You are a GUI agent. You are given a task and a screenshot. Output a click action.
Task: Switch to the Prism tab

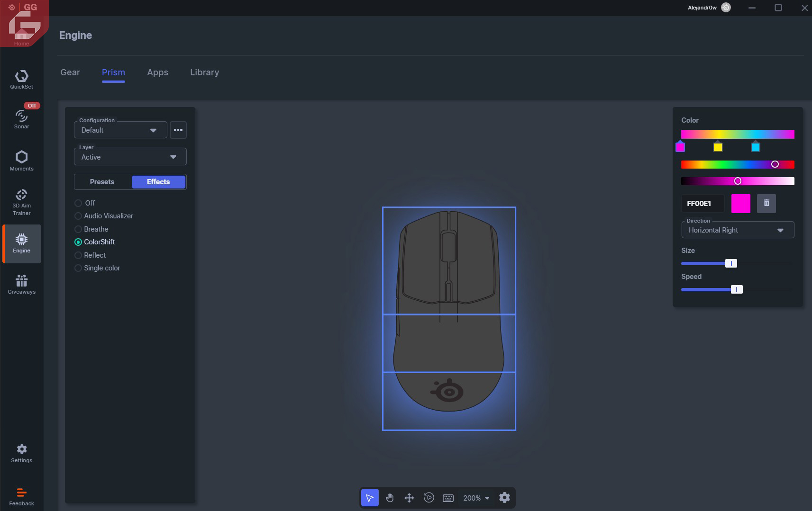coord(113,72)
